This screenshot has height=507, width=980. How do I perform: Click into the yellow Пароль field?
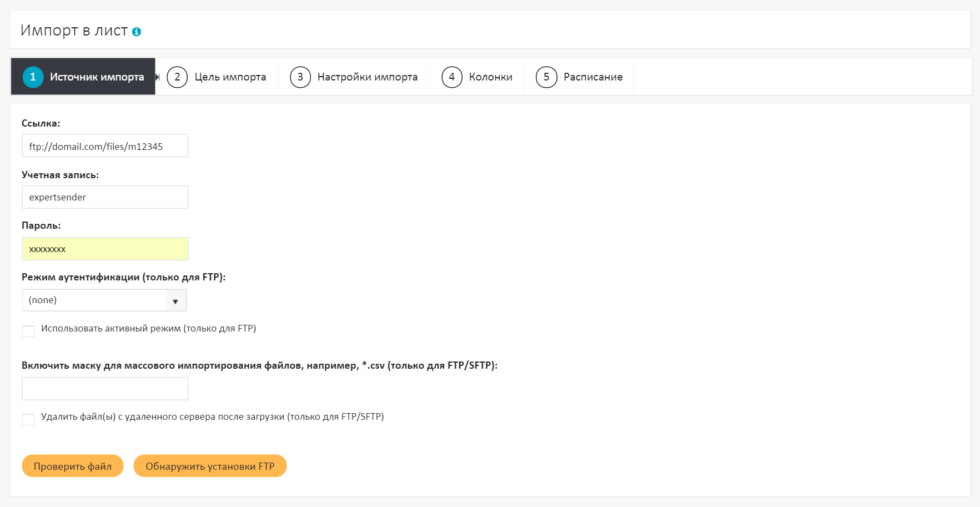105,249
